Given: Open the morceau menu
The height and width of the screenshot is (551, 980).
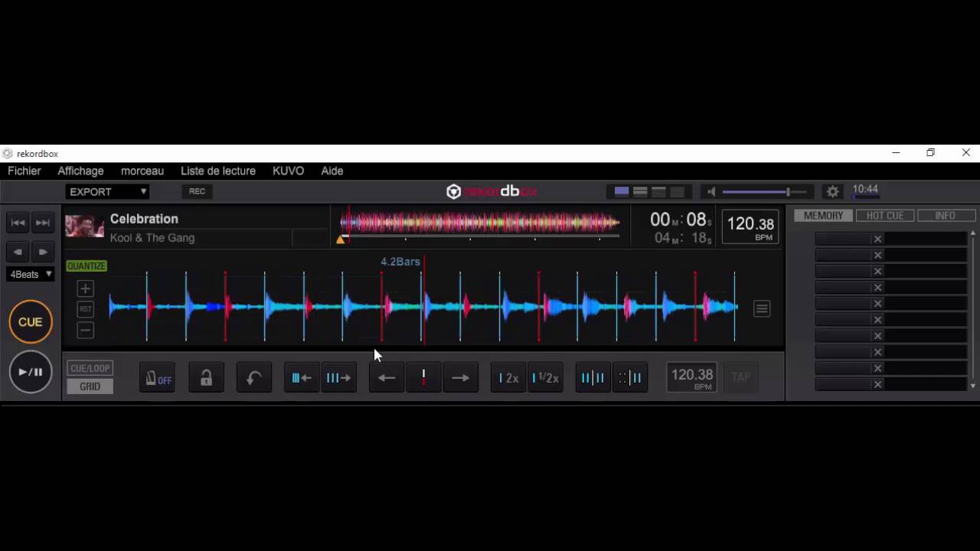Looking at the screenshot, I should click(x=142, y=171).
